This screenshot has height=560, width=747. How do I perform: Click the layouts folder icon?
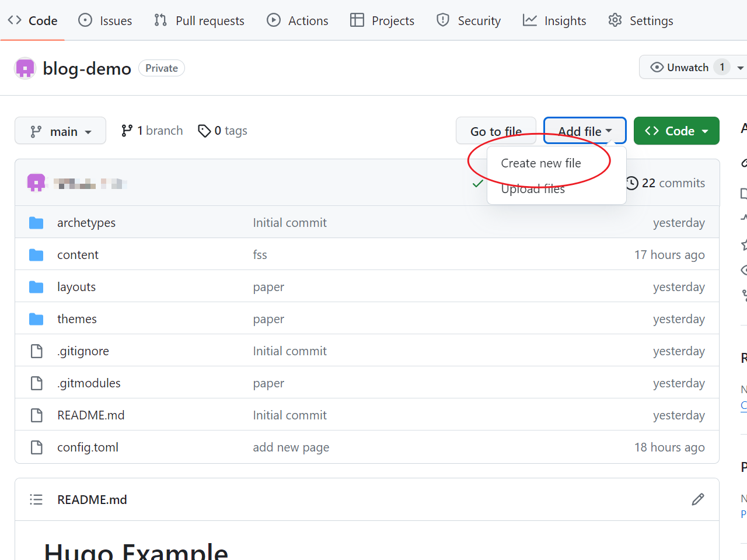pyautogui.click(x=36, y=287)
